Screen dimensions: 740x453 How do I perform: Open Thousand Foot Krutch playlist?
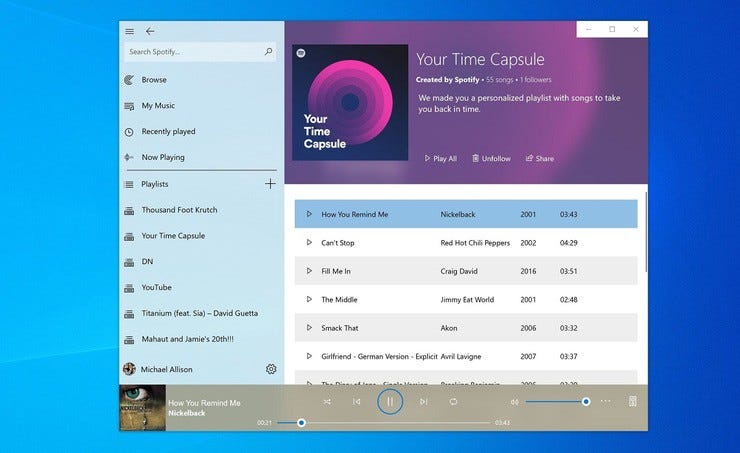click(179, 210)
